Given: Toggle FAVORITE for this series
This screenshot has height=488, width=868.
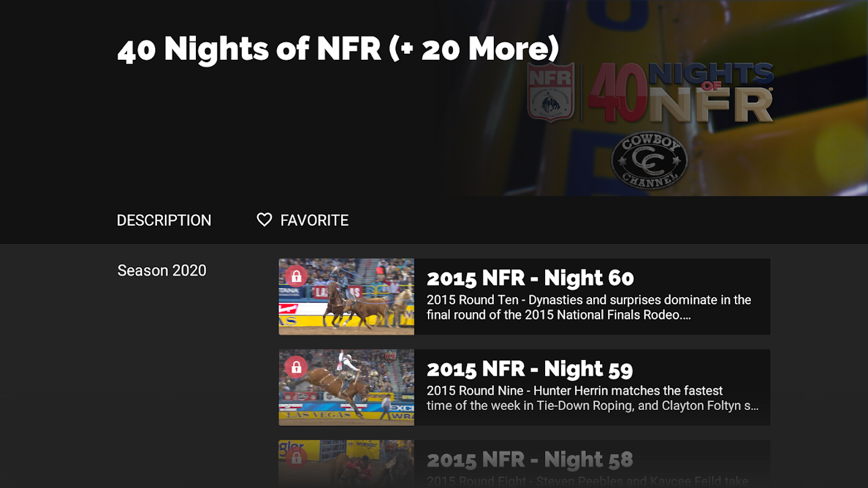Looking at the screenshot, I should click(303, 220).
